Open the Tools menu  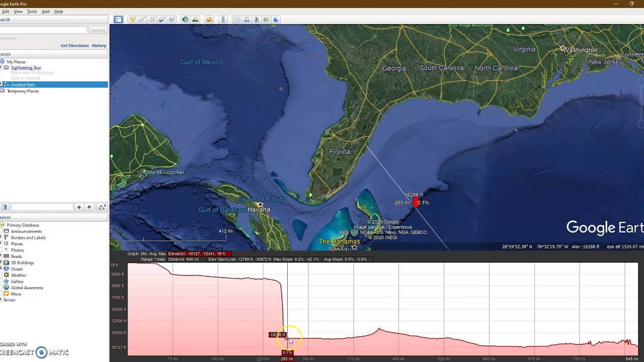pyautogui.click(x=32, y=11)
